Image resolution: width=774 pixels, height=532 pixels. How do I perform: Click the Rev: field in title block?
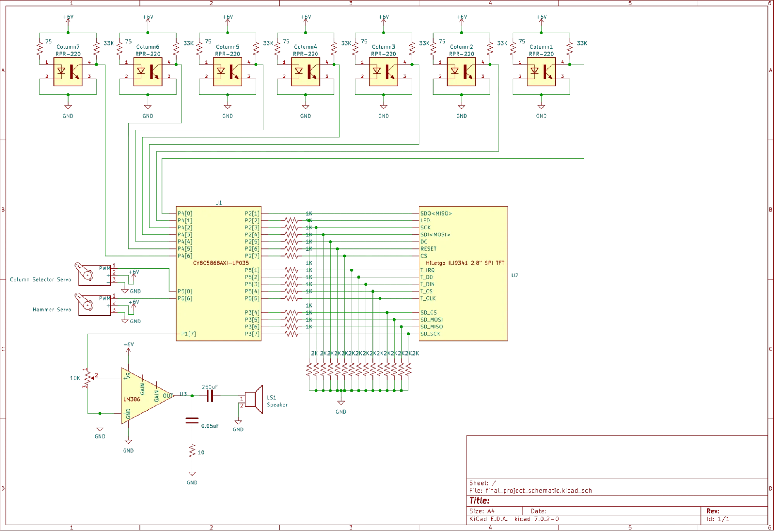713,511
